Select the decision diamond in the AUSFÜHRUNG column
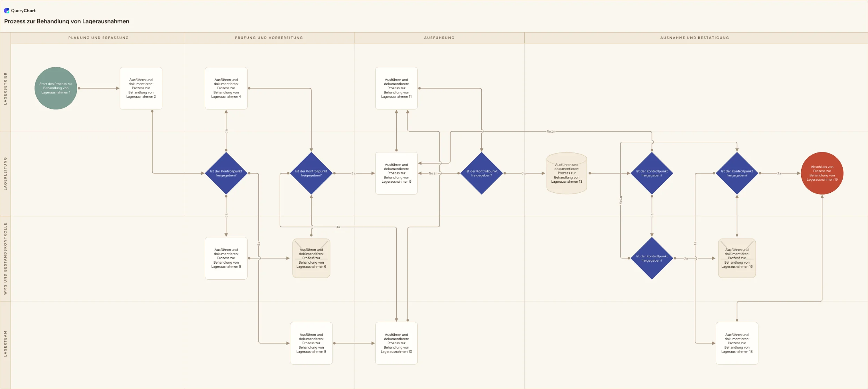The height and width of the screenshot is (389, 868). pos(482,173)
